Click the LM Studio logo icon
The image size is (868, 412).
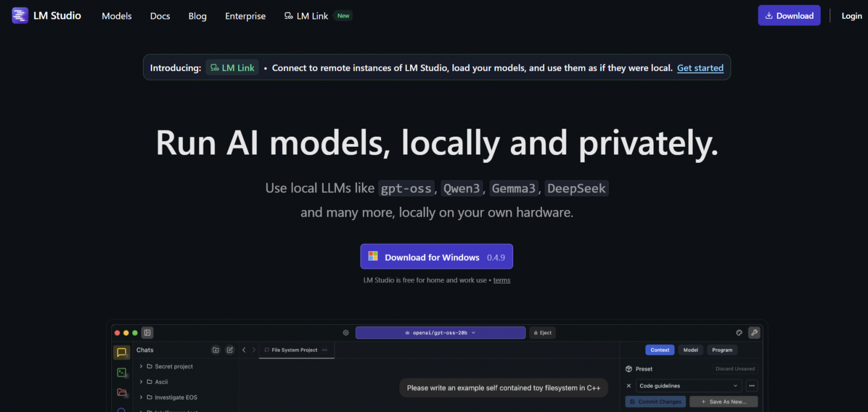pyautogui.click(x=20, y=16)
